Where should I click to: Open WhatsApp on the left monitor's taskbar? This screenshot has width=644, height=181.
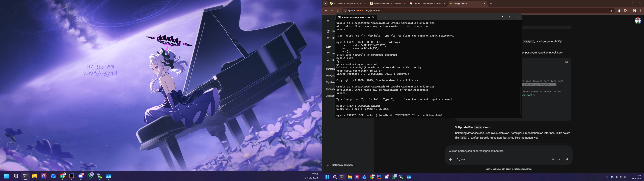(90, 176)
